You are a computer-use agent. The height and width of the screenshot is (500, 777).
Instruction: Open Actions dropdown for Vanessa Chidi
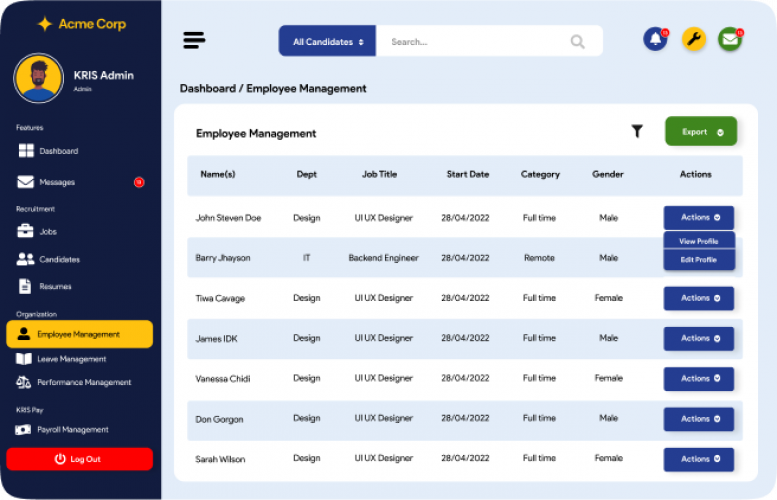(699, 379)
